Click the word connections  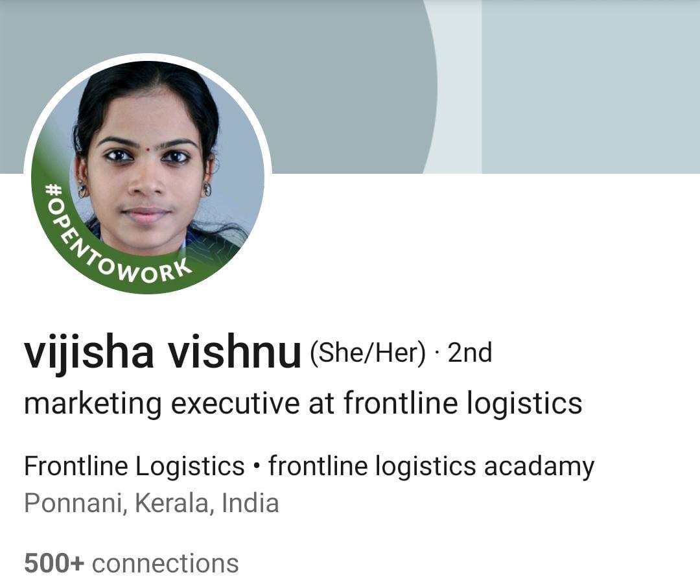click(165, 564)
